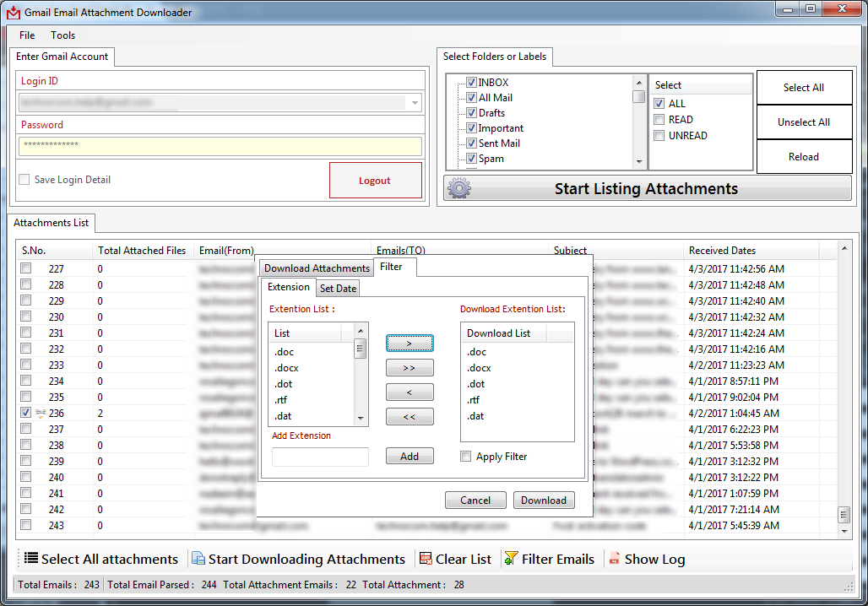Click the double left arrow remove-all button
This screenshot has height=606, width=868.
410,416
